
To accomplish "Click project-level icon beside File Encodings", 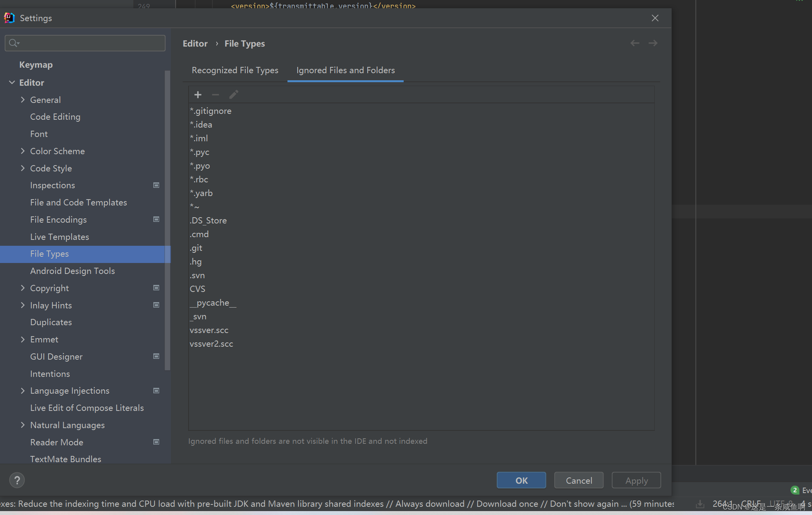I will (x=156, y=220).
